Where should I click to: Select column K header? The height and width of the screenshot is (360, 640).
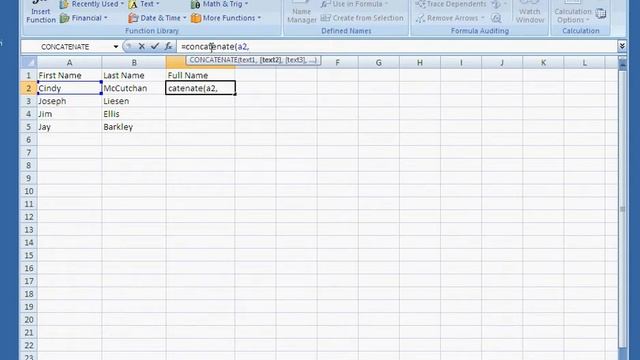[x=543, y=62]
